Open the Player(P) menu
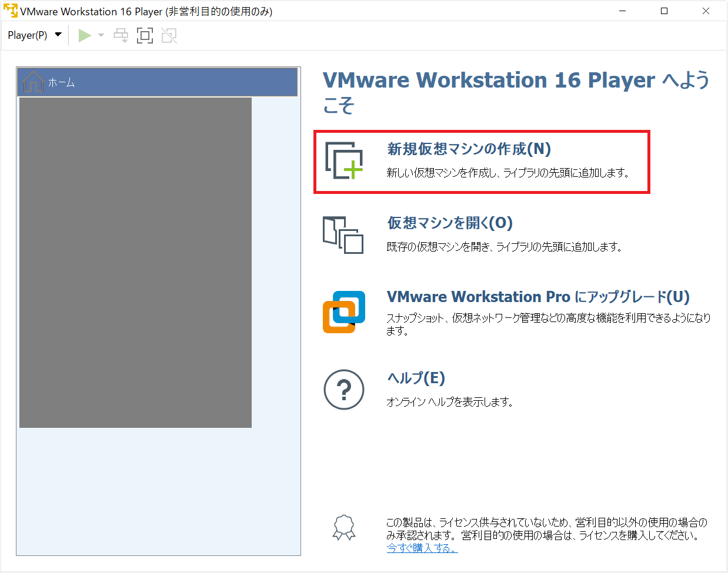The width and height of the screenshot is (728, 573). point(35,35)
